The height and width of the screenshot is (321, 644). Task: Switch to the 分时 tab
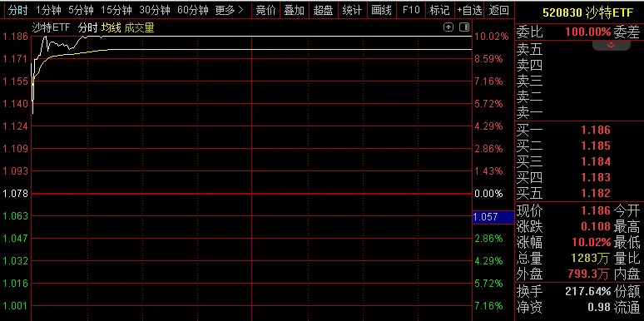click(17, 10)
